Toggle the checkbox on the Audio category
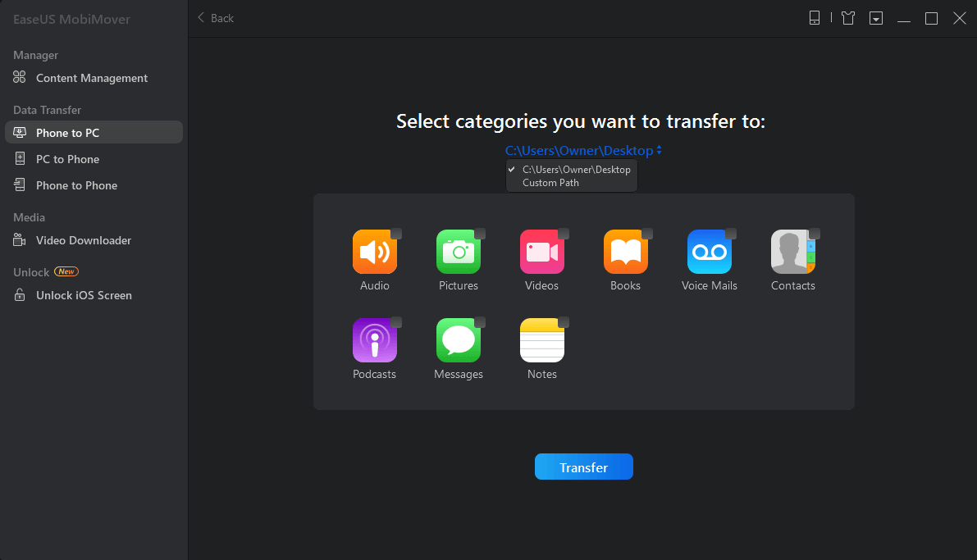Image resolution: width=977 pixels, height=560 pixels. coord(395,233)
